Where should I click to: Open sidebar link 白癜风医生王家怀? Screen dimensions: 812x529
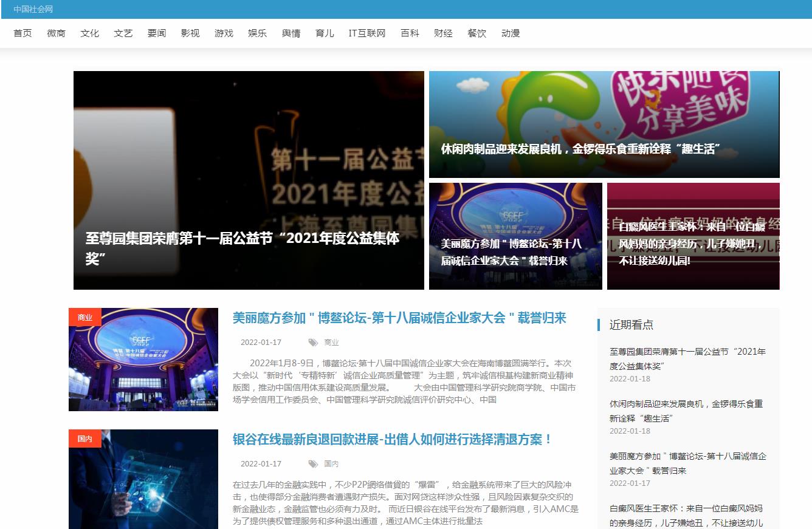(x=686, y=516)
